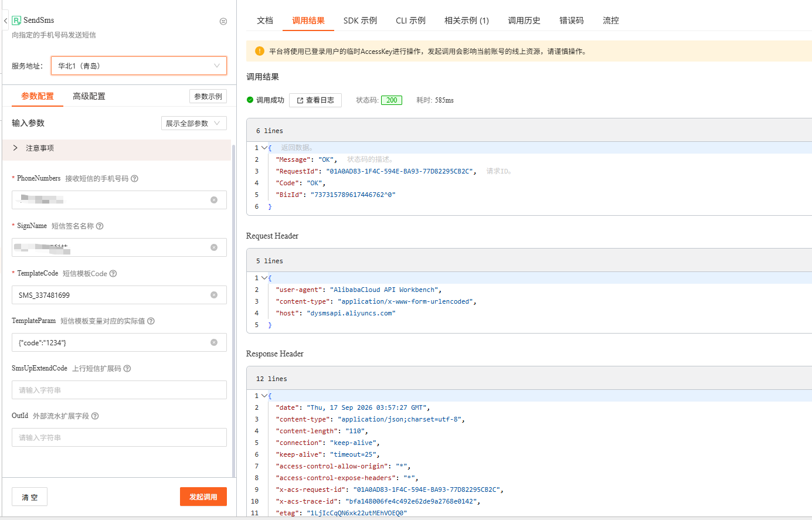This screenshot has height=520, width=812.
Task: Click the empty OutId input field
Action: tap(119, 437)
